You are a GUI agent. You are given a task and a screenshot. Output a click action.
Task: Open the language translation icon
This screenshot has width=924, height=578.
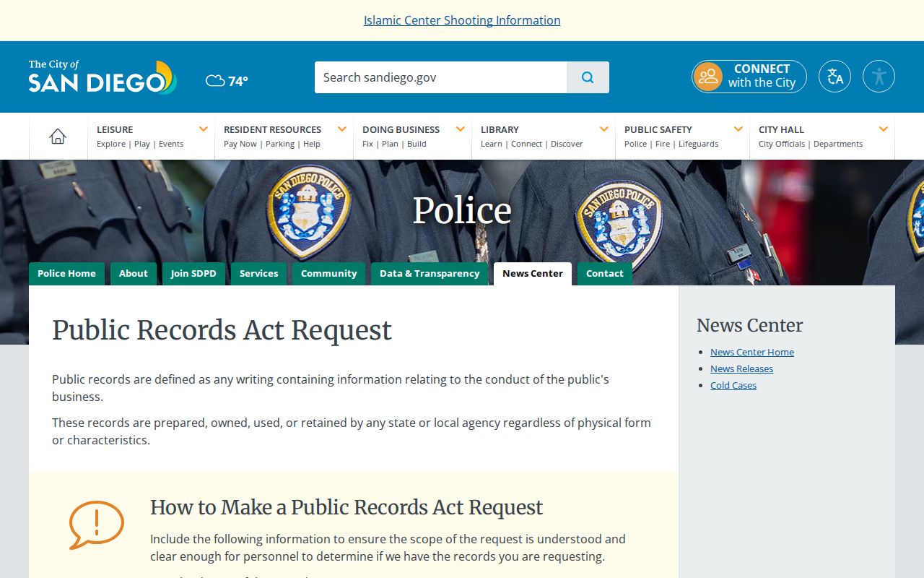(834, 77)
